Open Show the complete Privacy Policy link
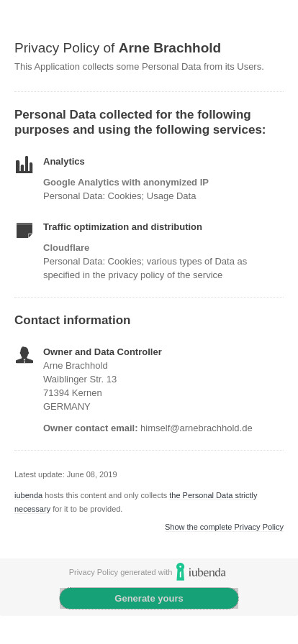The height and width of the screenshot is (644, 298). pos(225,527)
